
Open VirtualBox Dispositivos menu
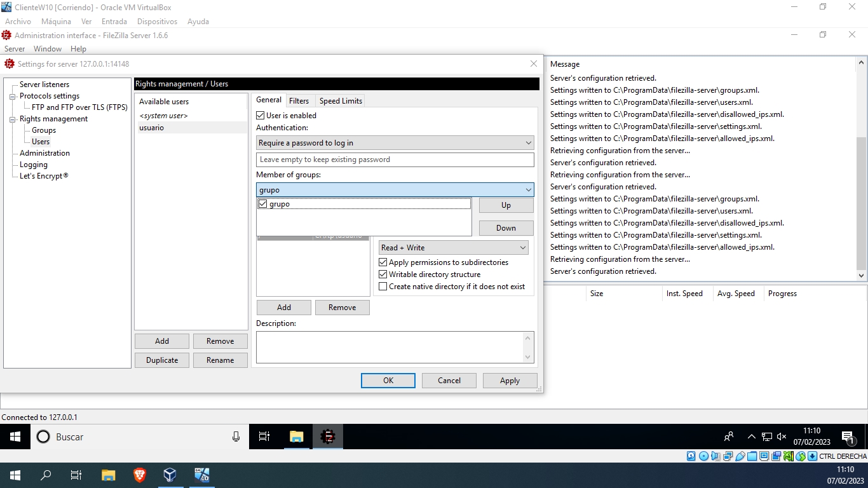[x=157, y=22]
